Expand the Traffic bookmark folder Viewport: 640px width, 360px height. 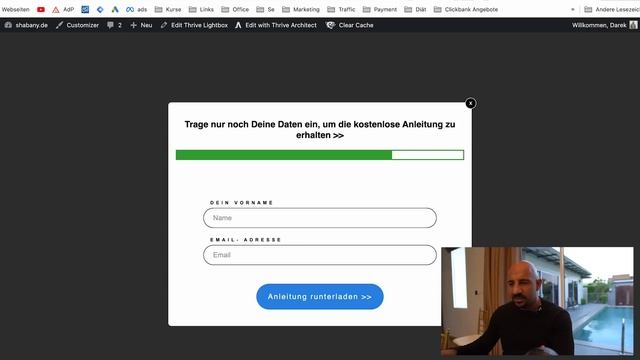(x=341, y=9)
